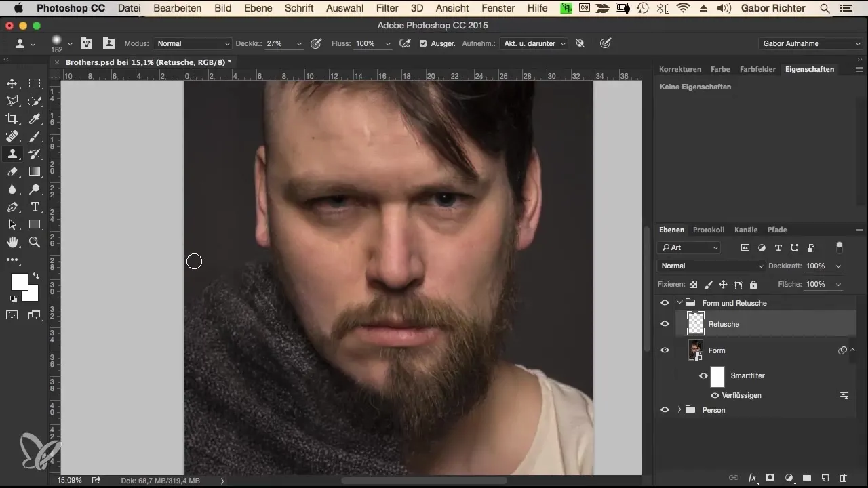The image size is (868, 488).
Task: Switch to the Protokoll tab
Action: pyautogui.click(x=709, y=230)
